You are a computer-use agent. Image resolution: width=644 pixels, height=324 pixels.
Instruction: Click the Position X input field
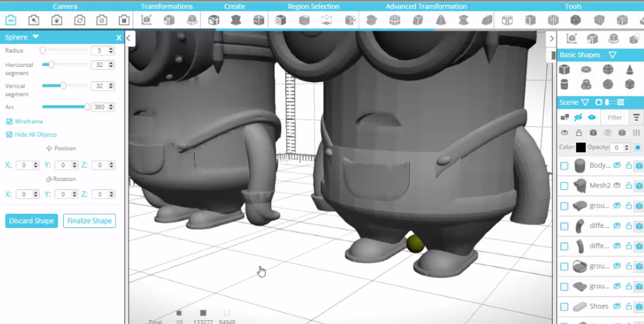pos(27,165)
